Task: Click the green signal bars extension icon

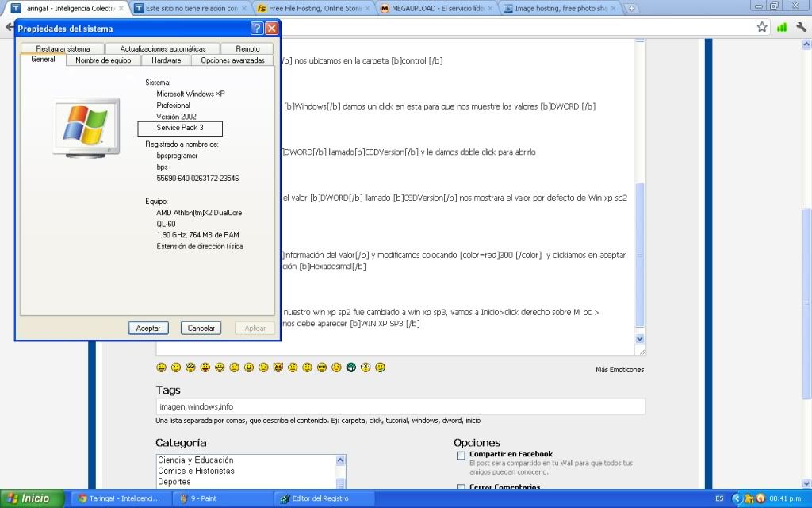Action: coord(781,27)
